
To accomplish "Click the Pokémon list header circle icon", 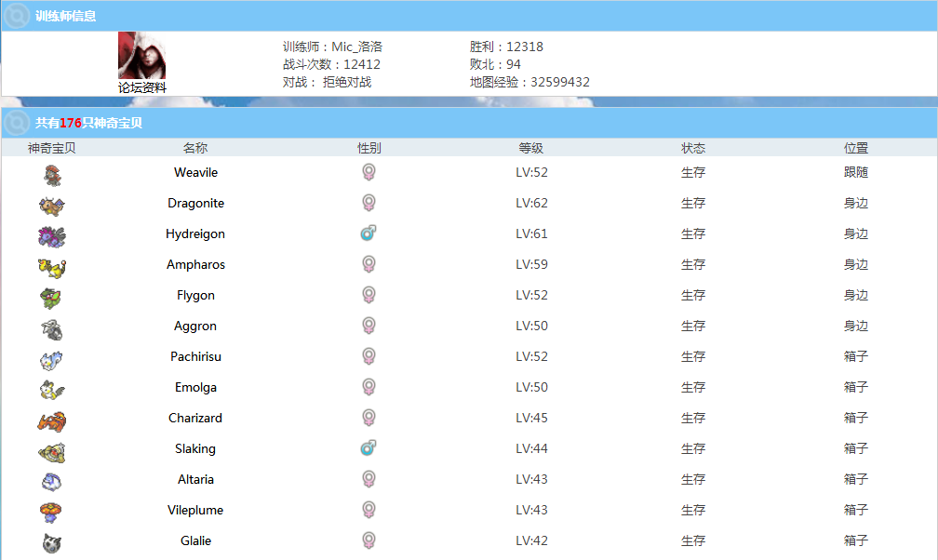I will [x=17, y=123].
